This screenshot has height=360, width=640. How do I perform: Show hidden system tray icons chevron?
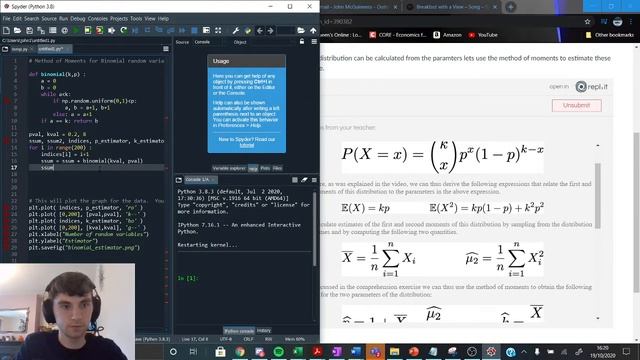[x=524, y=351]
